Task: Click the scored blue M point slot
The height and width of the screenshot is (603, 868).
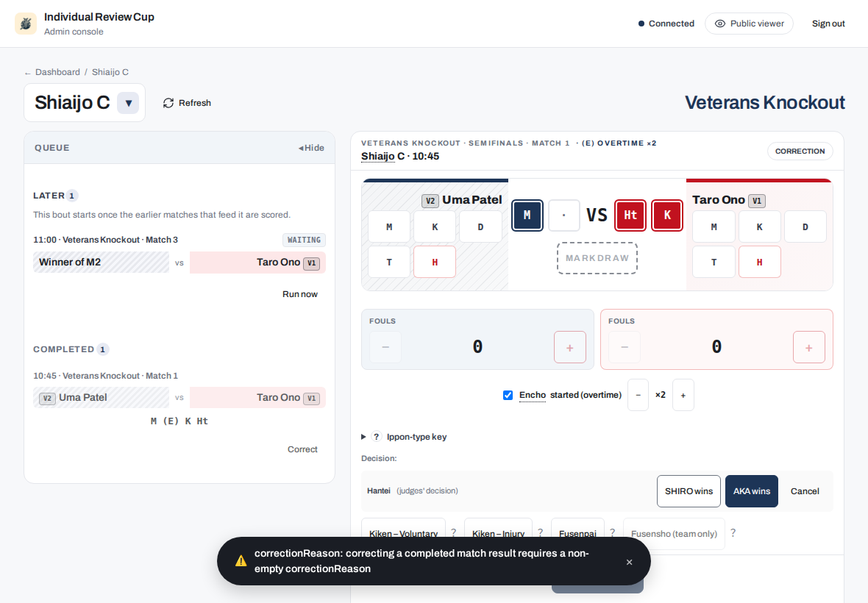Action: tap(527, 215)
